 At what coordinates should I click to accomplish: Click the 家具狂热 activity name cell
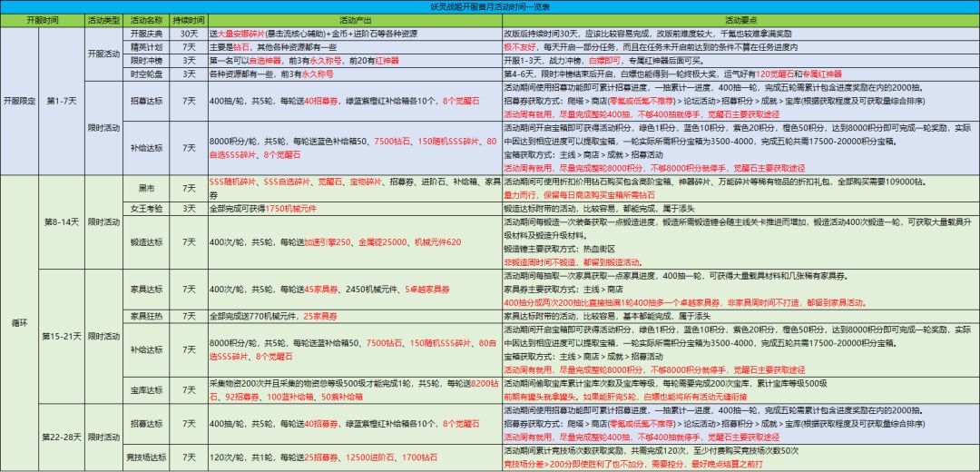(x=146, y=317)
